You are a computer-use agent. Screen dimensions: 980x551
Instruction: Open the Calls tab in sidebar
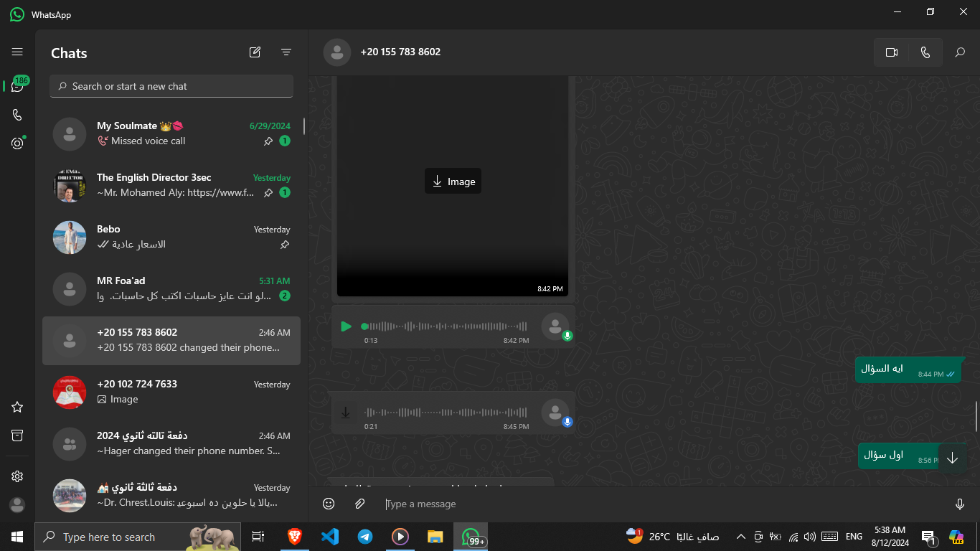17,115
